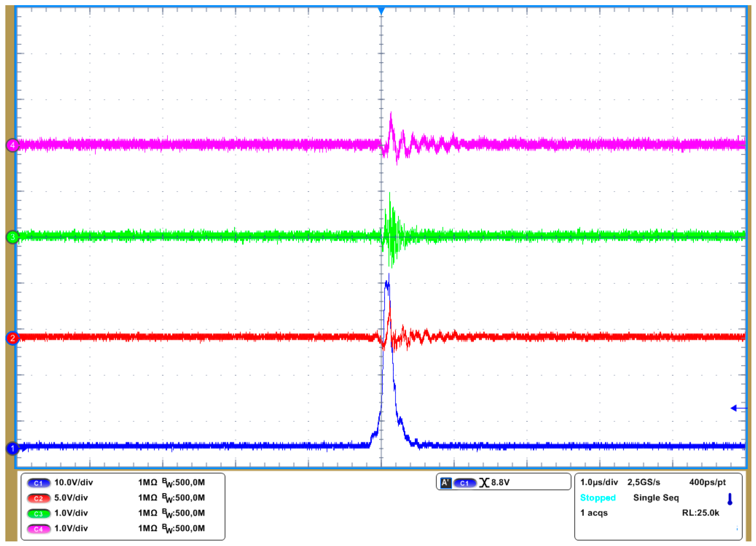The height and width of the screenshot is (546, 756).
Task: Select channel 3 ground marker on left
Action: click(x=13, y=237)
